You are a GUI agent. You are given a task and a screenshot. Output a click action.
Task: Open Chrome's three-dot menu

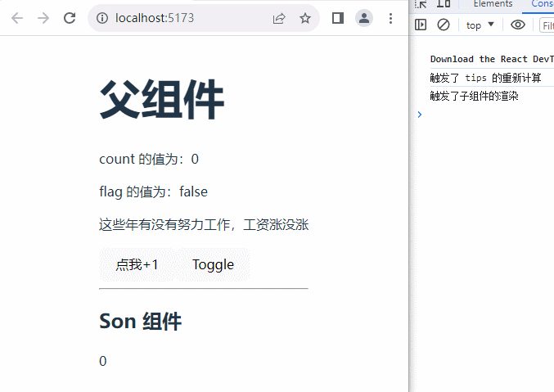[390, 18]
